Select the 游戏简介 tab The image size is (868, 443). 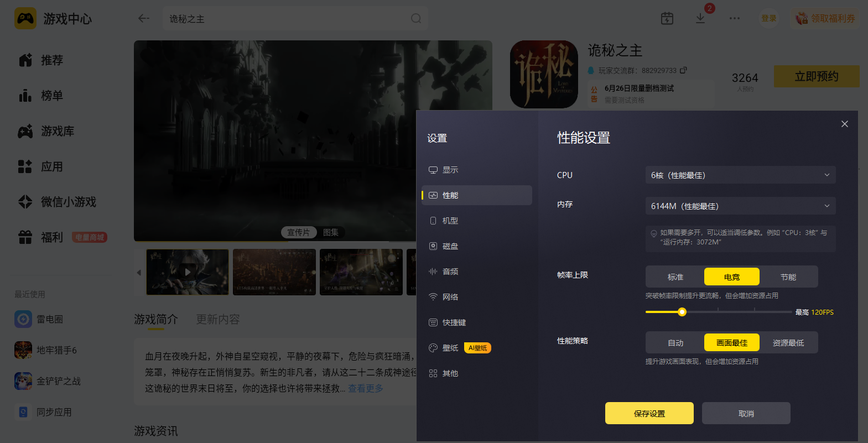tap(156, 320)
